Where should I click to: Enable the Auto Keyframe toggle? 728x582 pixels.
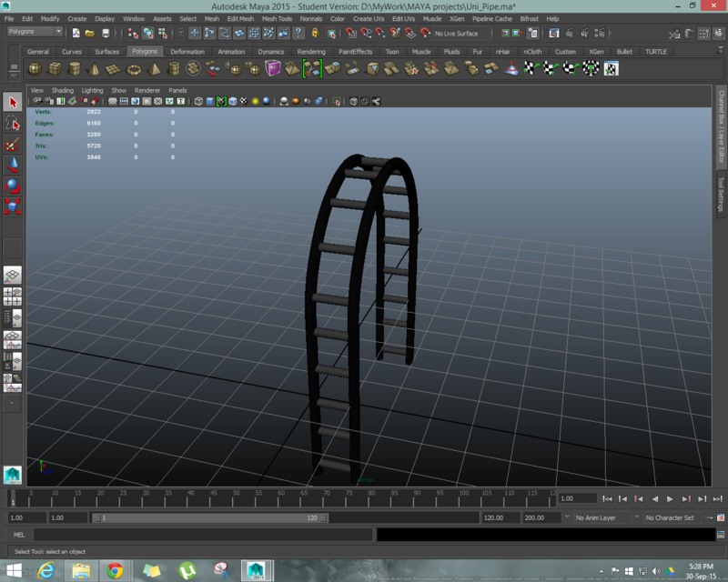click(x=708, y=518)
